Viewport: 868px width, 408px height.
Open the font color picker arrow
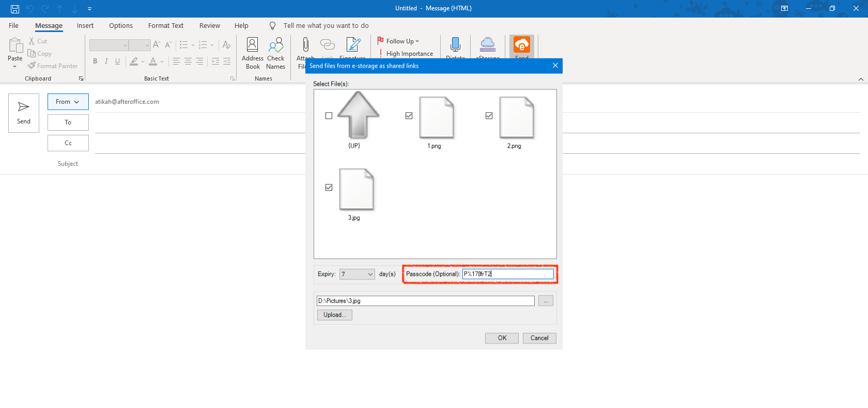click(x=162, y=61)
